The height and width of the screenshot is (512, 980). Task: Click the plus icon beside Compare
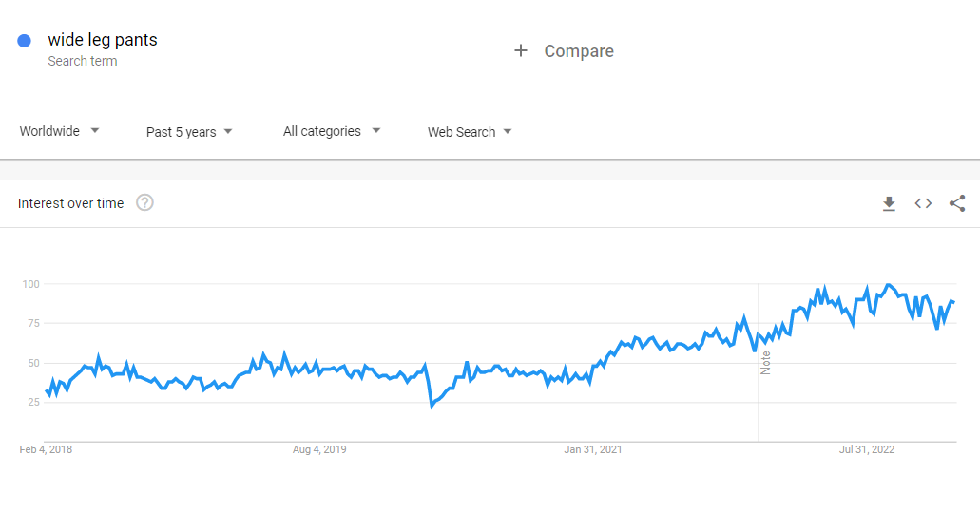(521, 51)
